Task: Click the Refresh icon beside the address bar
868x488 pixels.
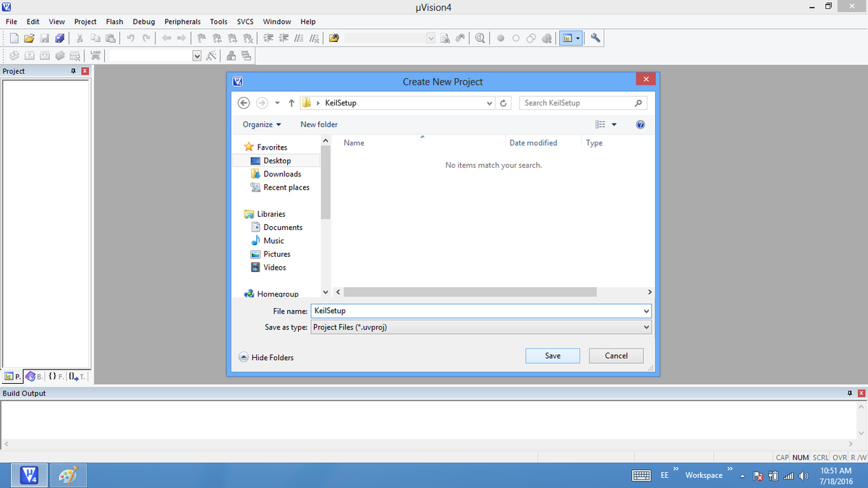Action: pyautogui.click(x=504, y=103)
